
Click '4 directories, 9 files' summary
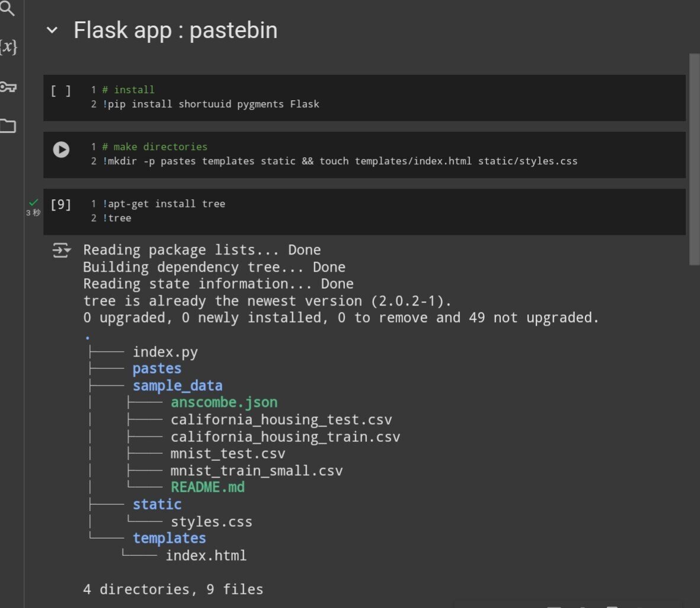173,589
